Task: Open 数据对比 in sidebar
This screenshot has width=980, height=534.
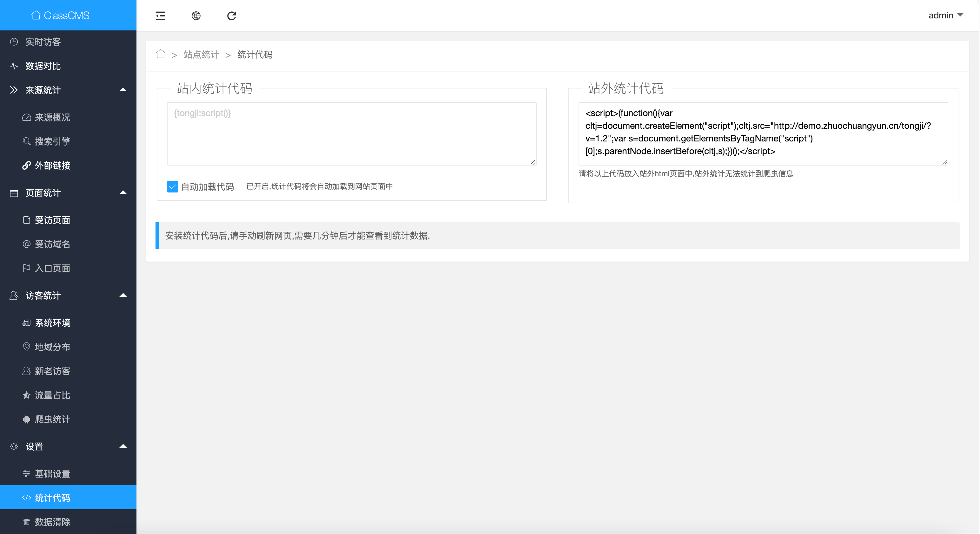Action: coord(68,66)
